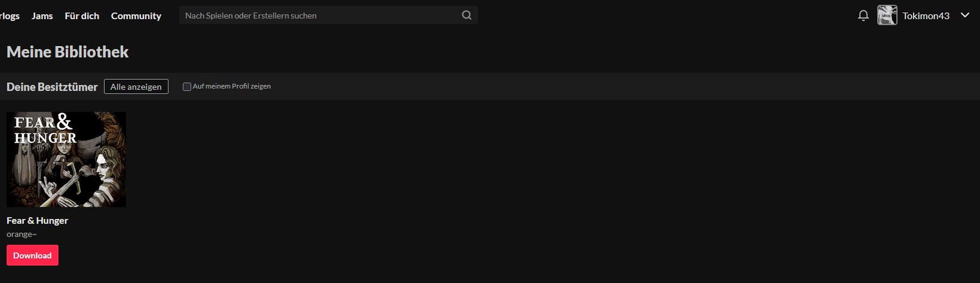Focus the 'Nach Spielen oder Erstellern suchen' field
This screenshot has width=980, height=283.
(x=320, y=16)
